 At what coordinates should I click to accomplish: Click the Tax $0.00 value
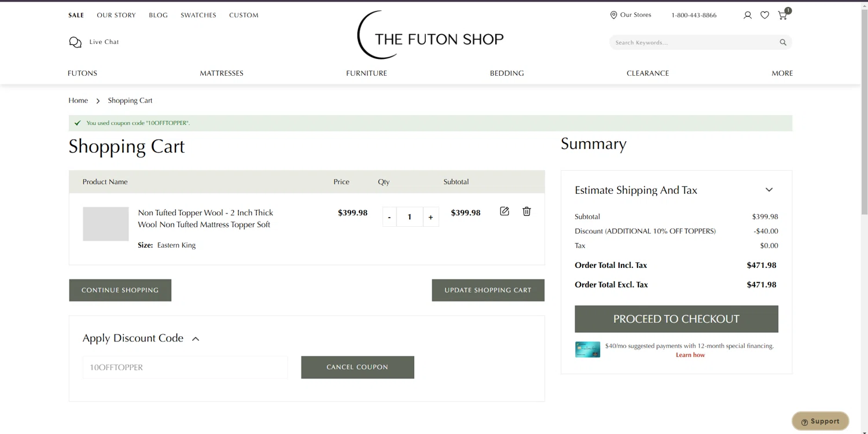[769, 246]
